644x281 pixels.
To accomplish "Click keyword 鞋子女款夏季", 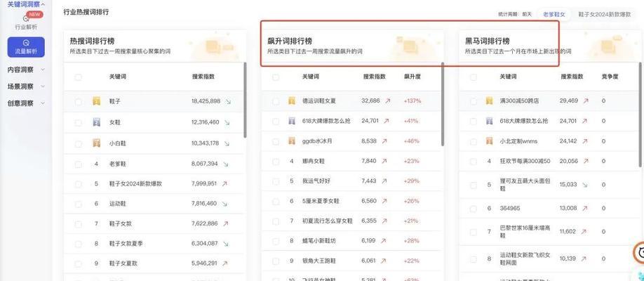I will point(126,244).
